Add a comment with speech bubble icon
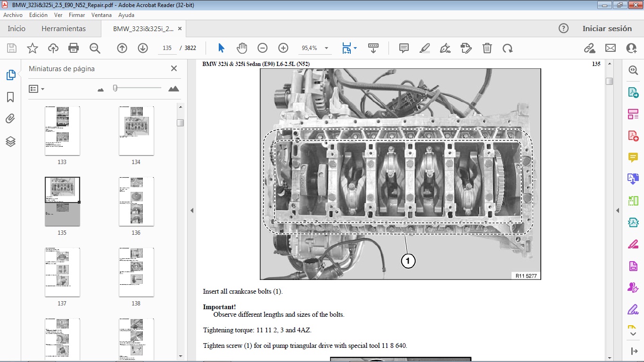644x362 pixels. pyautogui.click(x=404, y=48)
